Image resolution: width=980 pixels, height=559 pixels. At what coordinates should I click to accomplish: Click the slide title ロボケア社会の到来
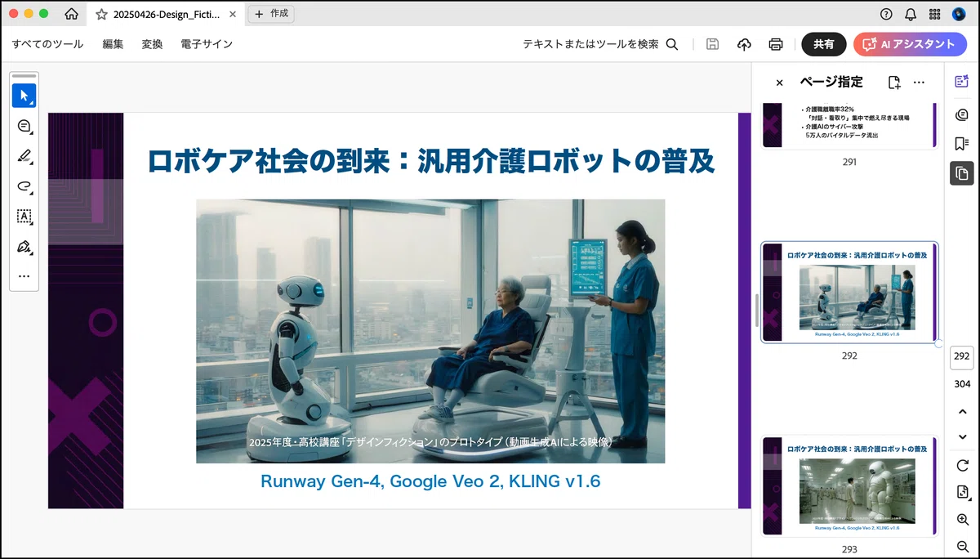[430, 161]
